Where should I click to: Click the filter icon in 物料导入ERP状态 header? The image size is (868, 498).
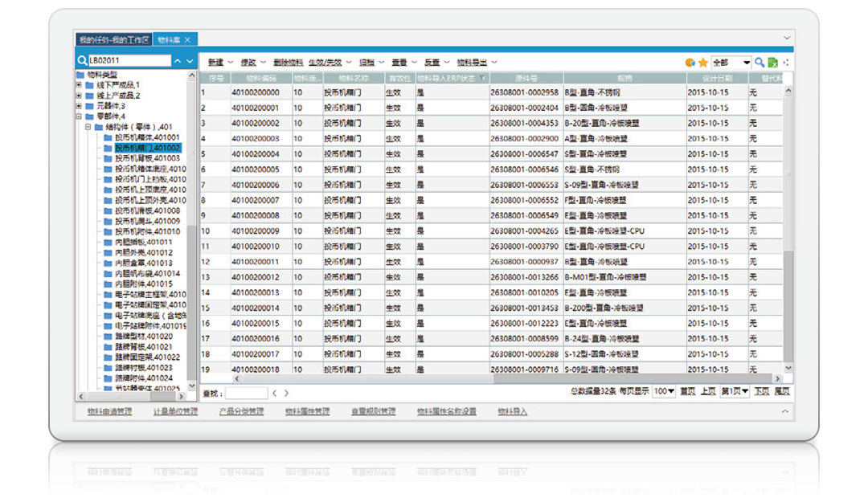point(482,79)
